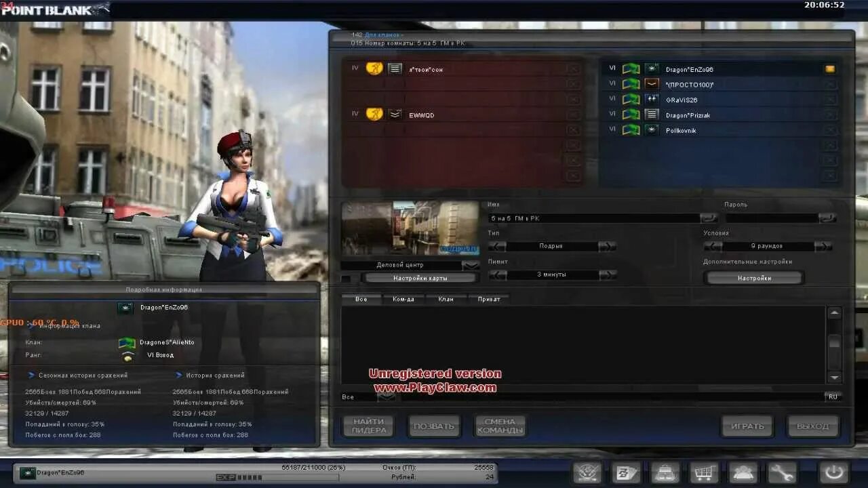
Task: Open the mission card icon
Action: pyautogui.click(x=627, y=472)
